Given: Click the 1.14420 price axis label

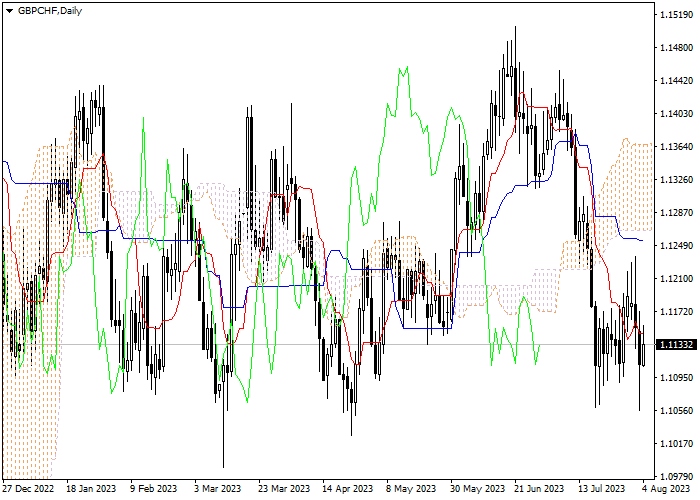Looking at the screenshot, I should (676, 81).
